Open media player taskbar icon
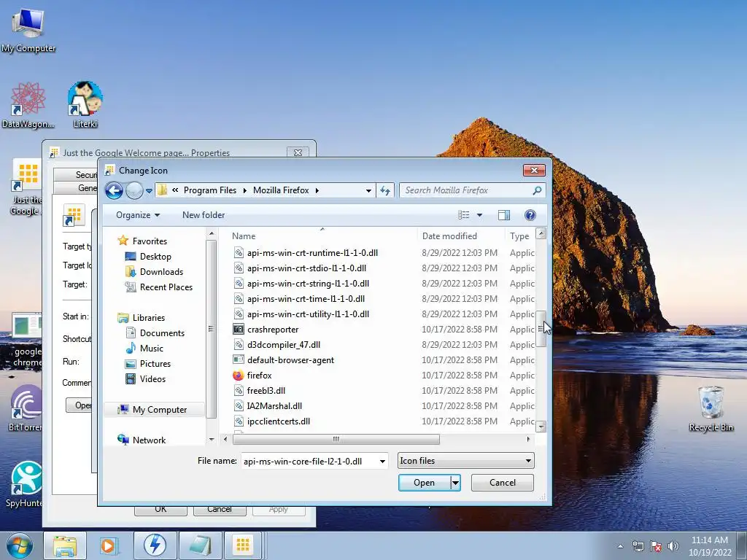Screen dimensions: 747x560 point(109,545)
